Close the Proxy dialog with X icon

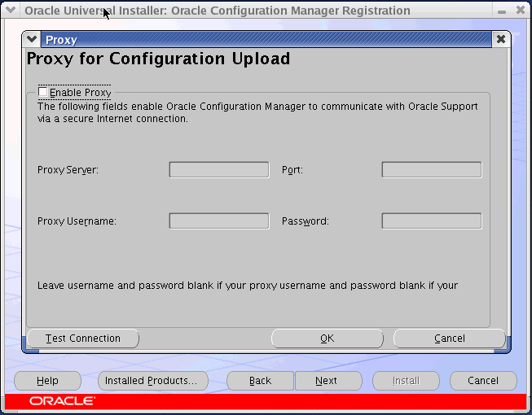(x=500, y=39)
